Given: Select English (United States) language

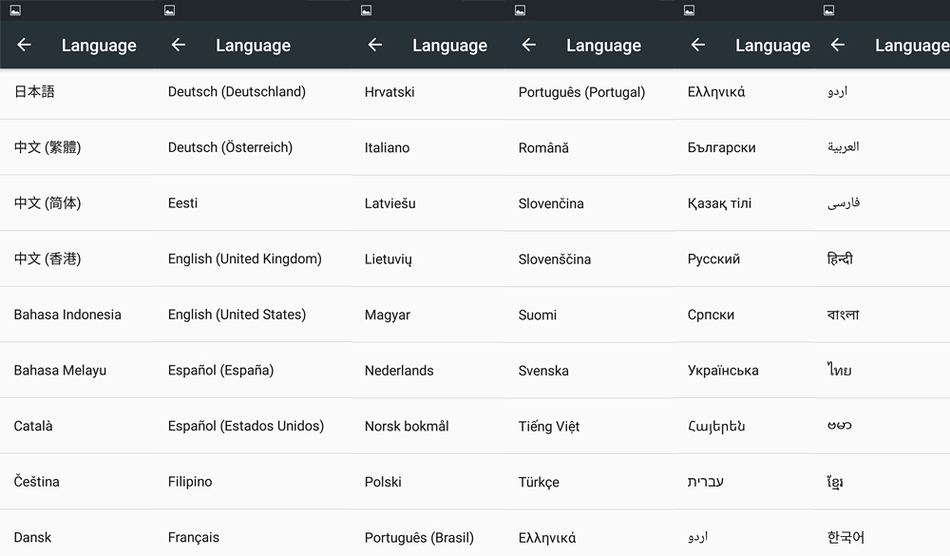Looking at the screenshot, I should [x=237, y=315].
